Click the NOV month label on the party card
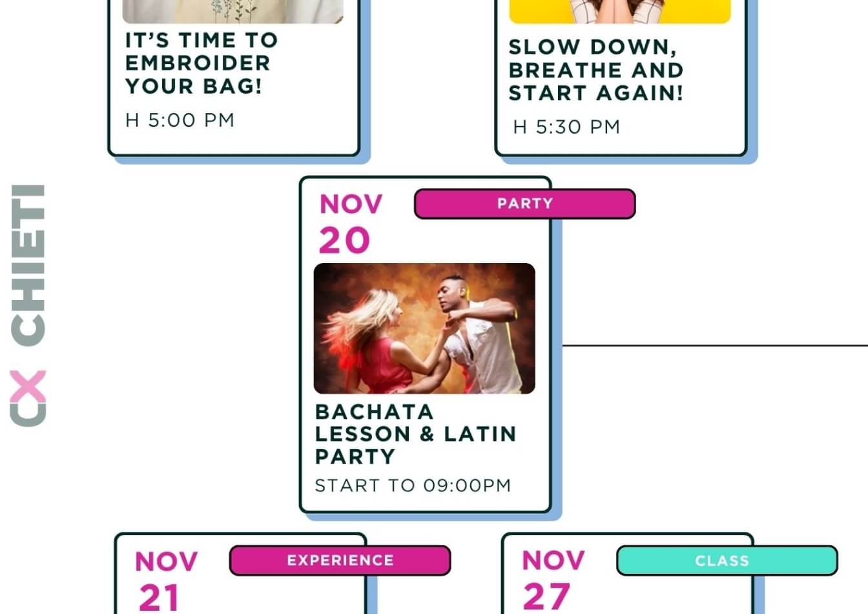 coord(351,204)
